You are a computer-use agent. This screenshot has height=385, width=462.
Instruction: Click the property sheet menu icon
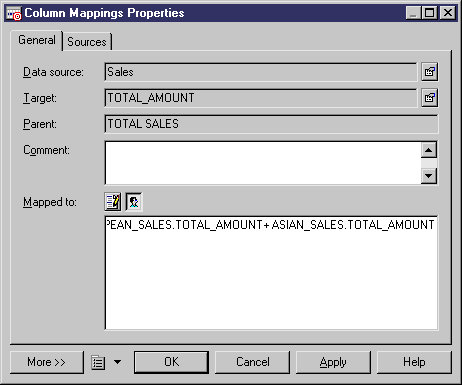point(98,362)
